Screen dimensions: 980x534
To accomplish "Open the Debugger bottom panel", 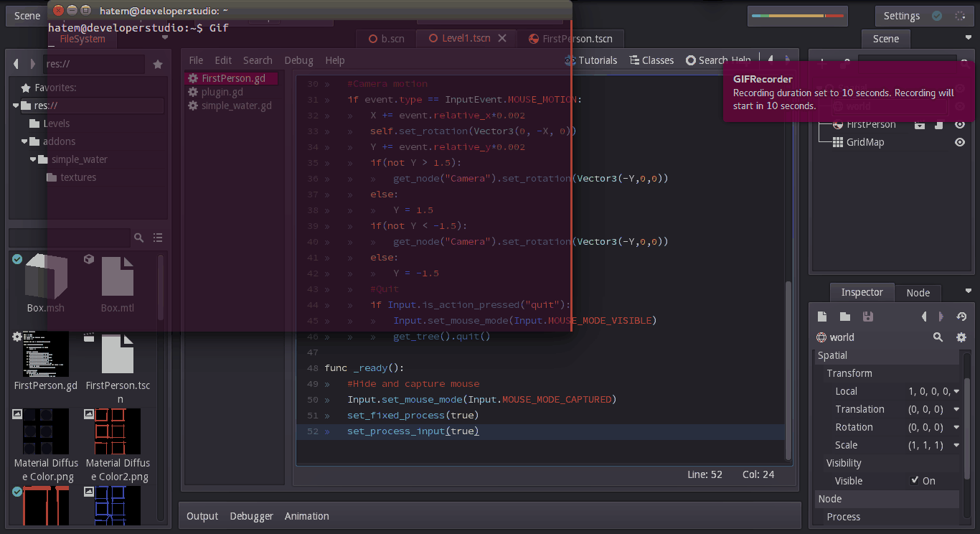I will [x=251, y=516].
